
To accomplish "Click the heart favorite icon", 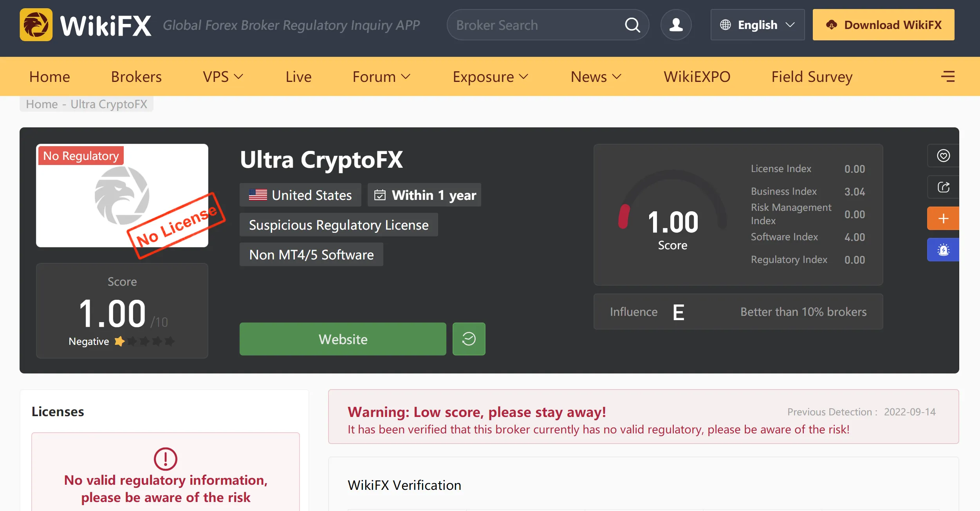I will coord(943,156).
